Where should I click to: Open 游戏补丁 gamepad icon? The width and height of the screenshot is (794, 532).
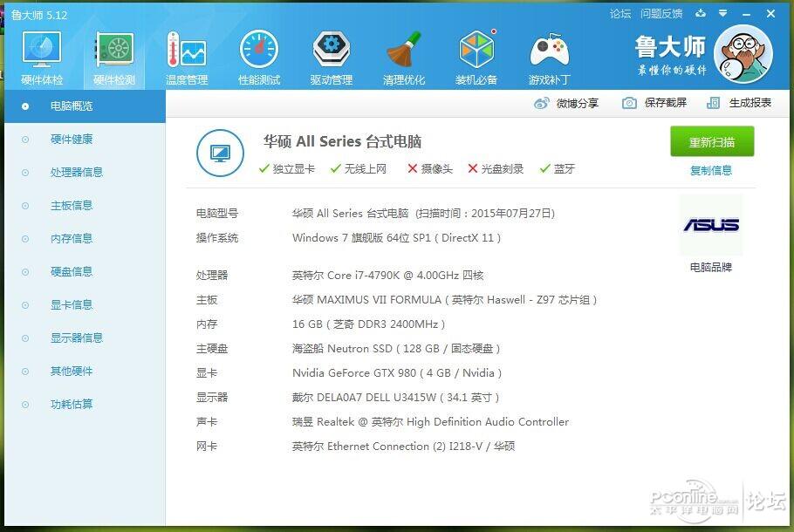pyautogui.click(x=550, y=50)
